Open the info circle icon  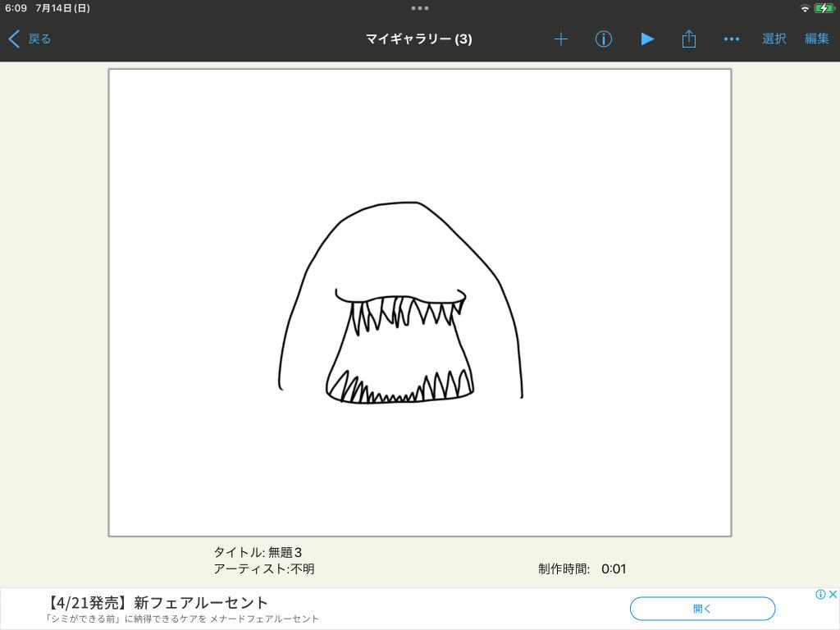tap(604, 39)
